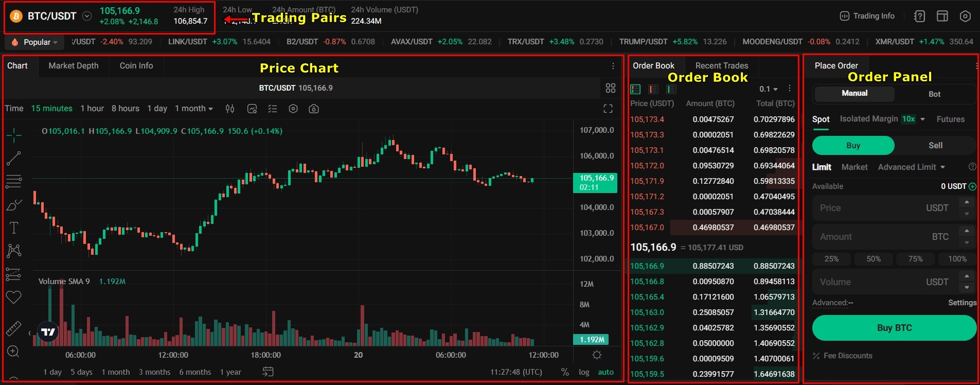Select Market order type tab

(x=854, y=167)
